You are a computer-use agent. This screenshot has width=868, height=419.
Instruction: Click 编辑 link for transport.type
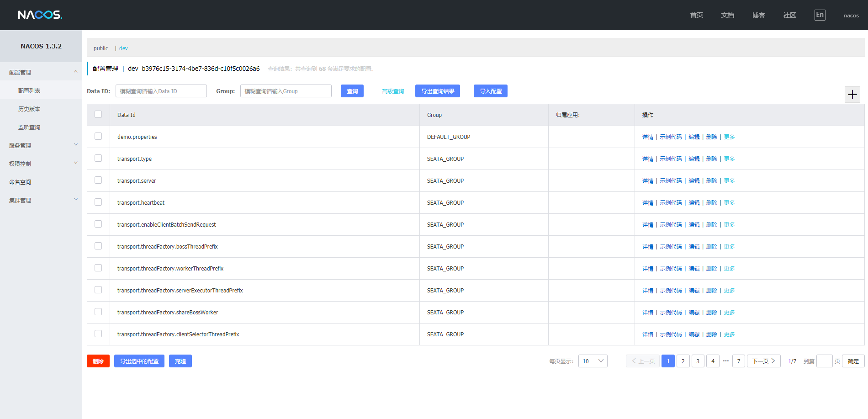point(694,159)
